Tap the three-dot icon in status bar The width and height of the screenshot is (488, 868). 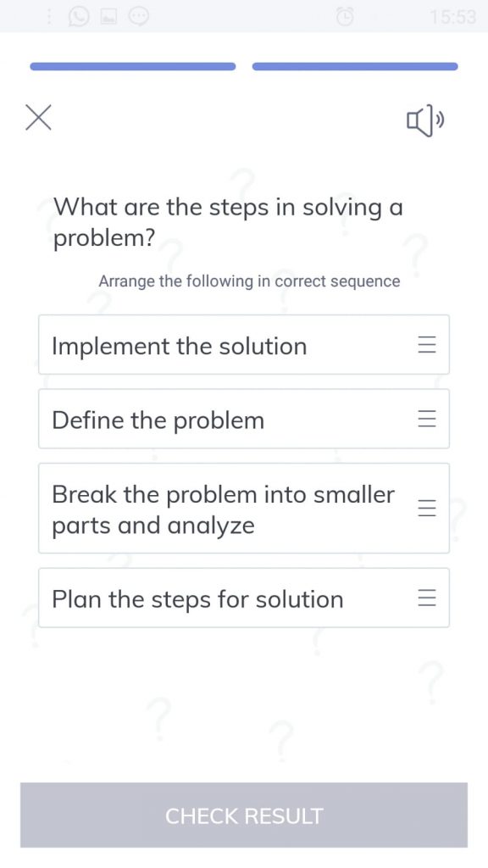[x=49, y=17]
